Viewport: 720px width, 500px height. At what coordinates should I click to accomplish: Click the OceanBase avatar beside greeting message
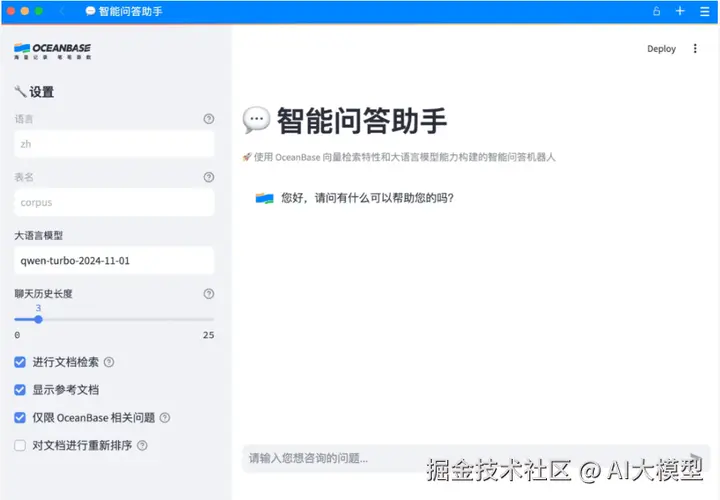(x=264, y=198)
